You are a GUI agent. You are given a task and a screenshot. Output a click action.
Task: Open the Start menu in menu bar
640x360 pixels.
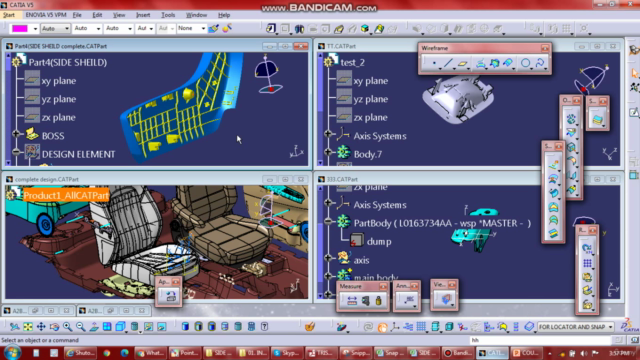pyautogui.click(x=9, y=15)
